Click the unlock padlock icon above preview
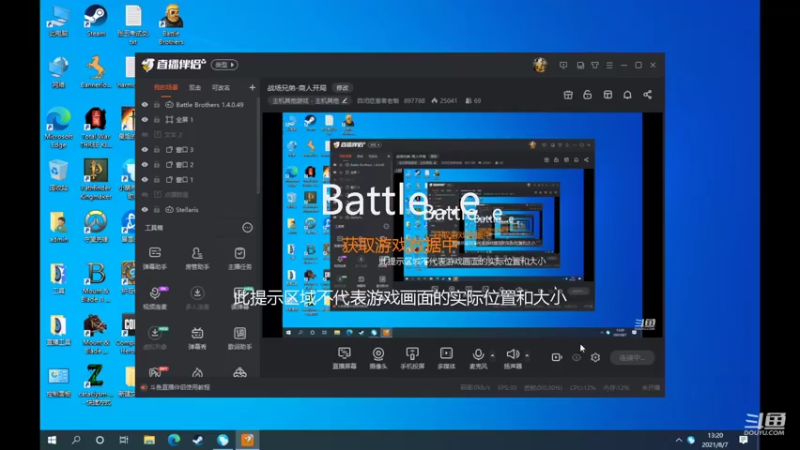Image resolution: width=800 pixels, height=450 pixels. tap(588, 95)
